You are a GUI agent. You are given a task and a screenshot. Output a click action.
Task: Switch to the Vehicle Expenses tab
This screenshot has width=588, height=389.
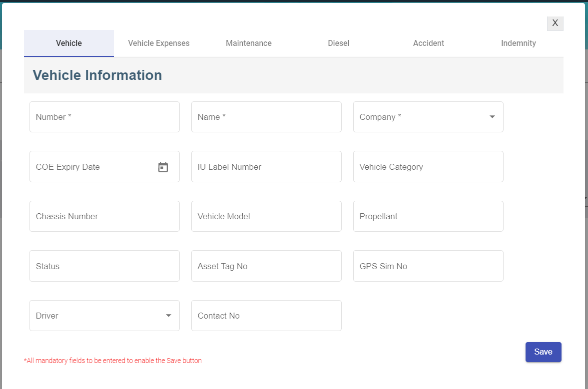[x=159, y=43]
